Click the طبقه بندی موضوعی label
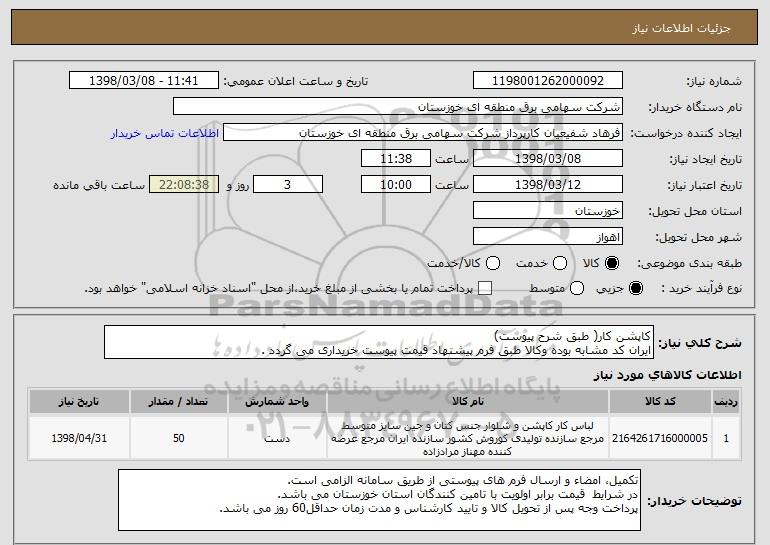This screenshot has width=770, height=545. click(689, 263)
